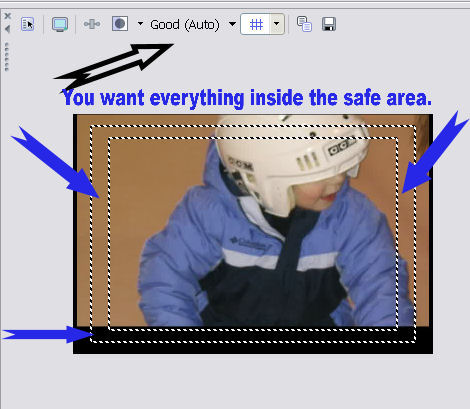Copy snapshot to clipboard
470x409 pixels.
tap(304, 24)
